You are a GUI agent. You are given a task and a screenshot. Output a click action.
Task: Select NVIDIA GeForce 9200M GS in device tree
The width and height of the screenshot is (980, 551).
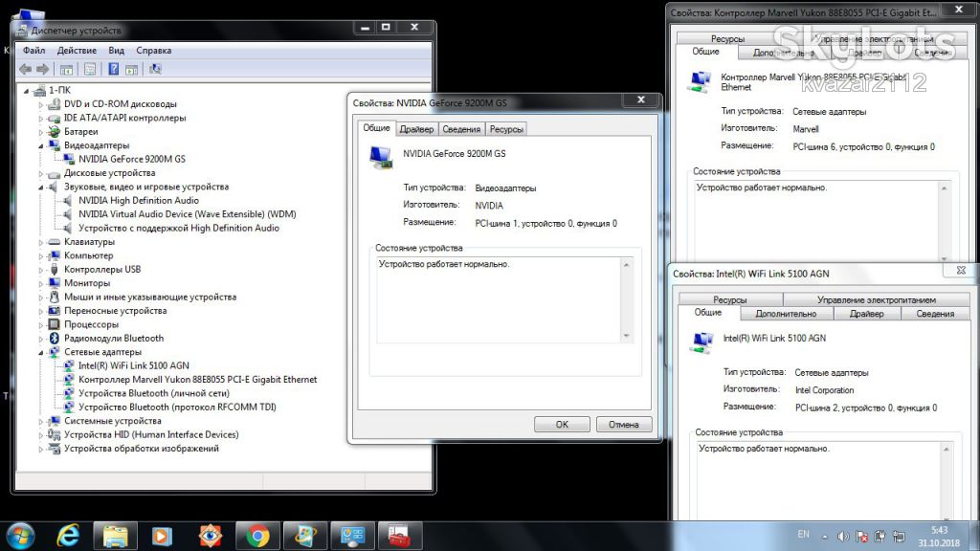(132, 160)
